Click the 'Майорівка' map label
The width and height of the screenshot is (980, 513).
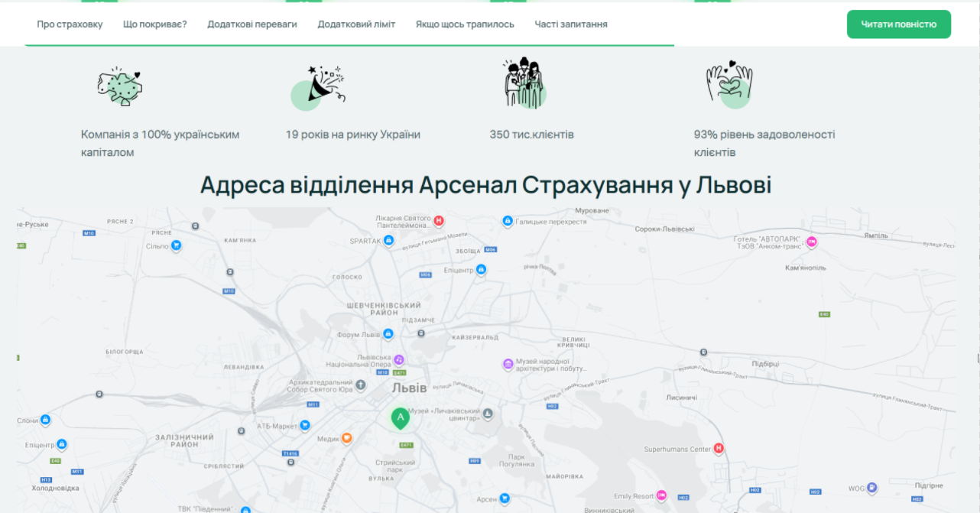(x=566, y=476)
